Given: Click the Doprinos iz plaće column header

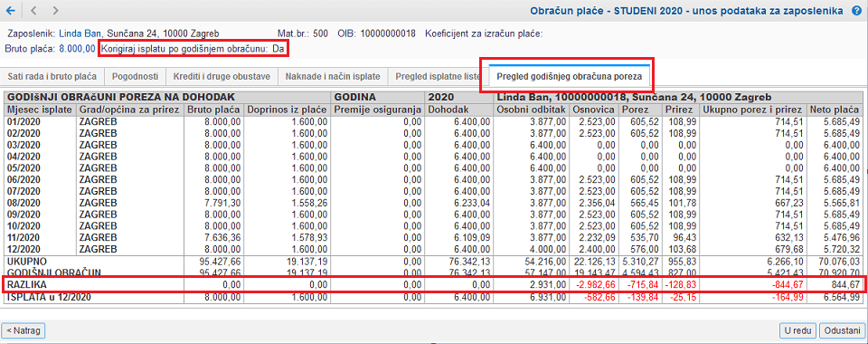Looking at the screenshot, I should (x=287, y=110).
